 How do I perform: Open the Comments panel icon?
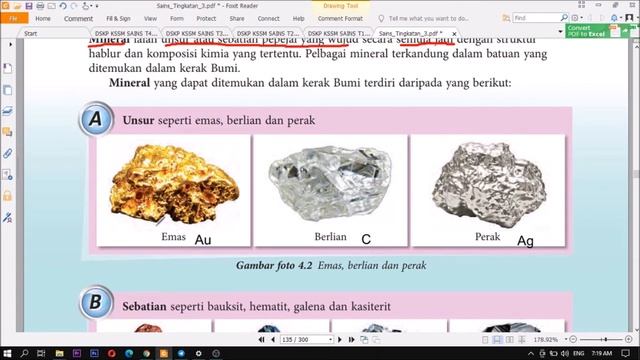coord(7,132)
